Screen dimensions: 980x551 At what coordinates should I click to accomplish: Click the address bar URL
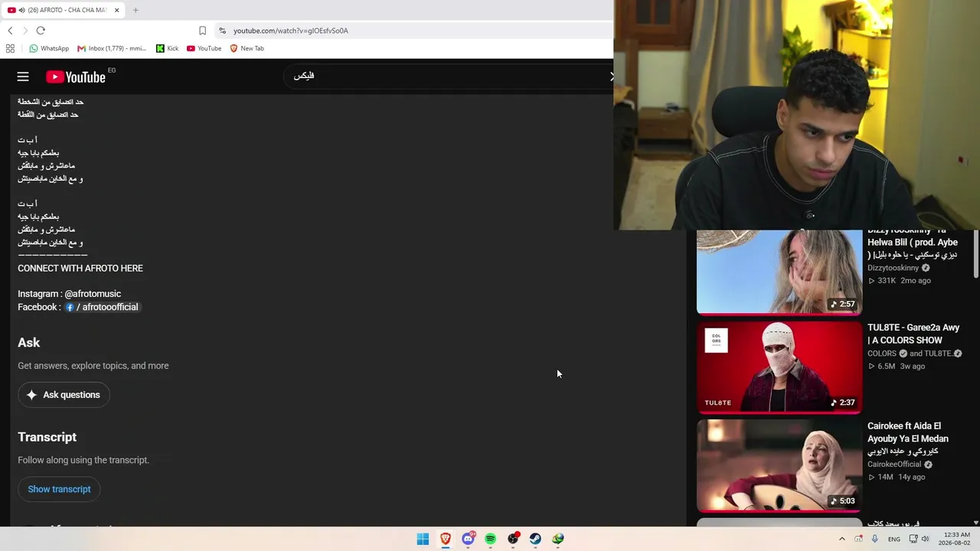click(x=291, y=31)
